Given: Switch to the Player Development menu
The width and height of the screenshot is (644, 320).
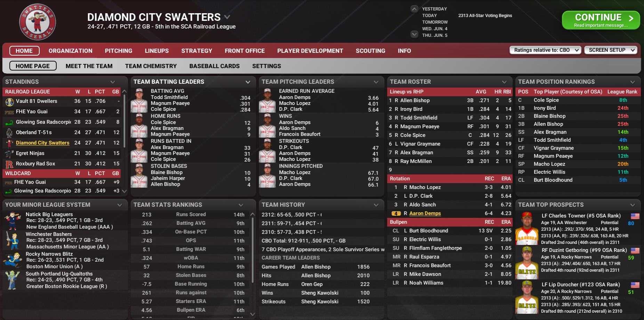Looking at the screenshot, I should (310, 51).
